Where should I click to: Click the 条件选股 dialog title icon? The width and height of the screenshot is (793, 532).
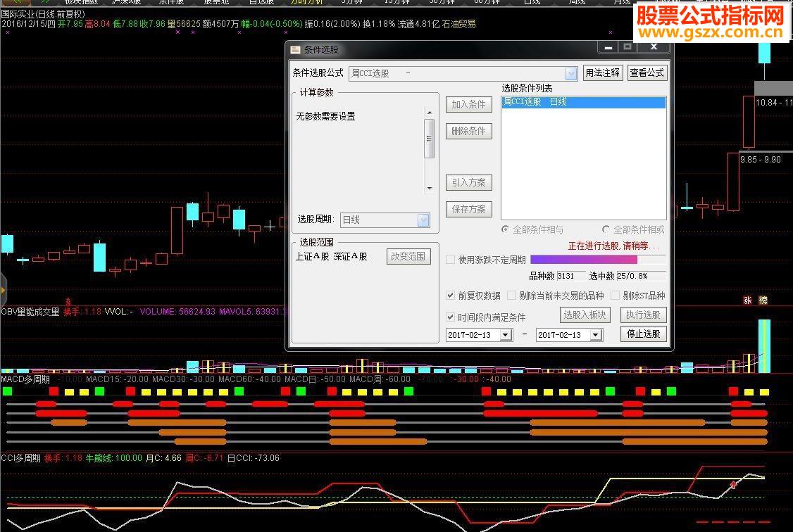[295, 49]
